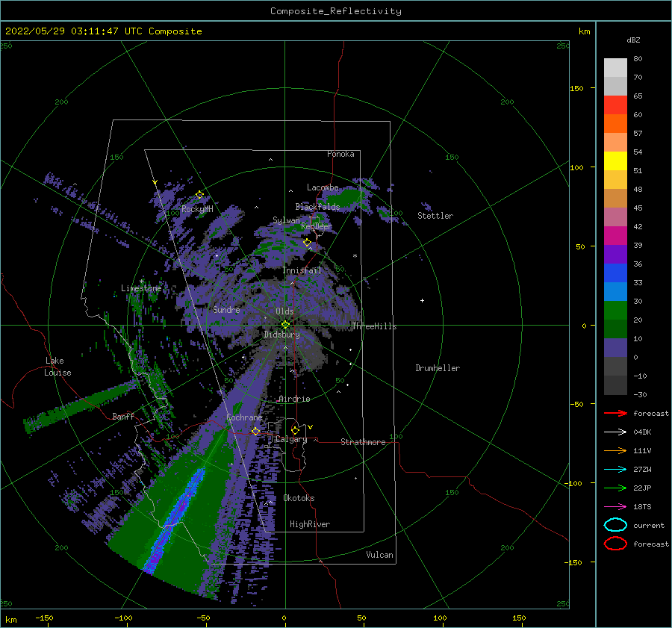This screenshot has height=628, width=672.
Task: Click the HighRiver city label
Action: pos(310,524)
